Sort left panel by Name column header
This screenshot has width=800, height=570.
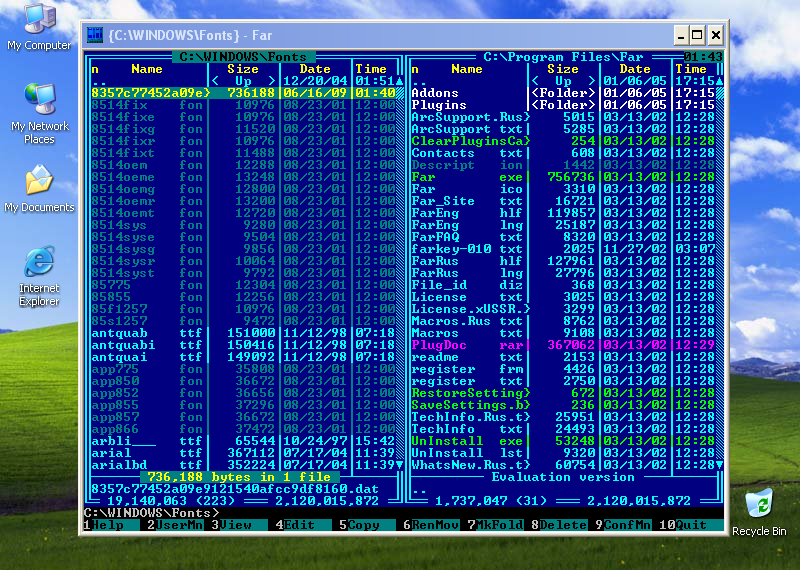point(147,69)
